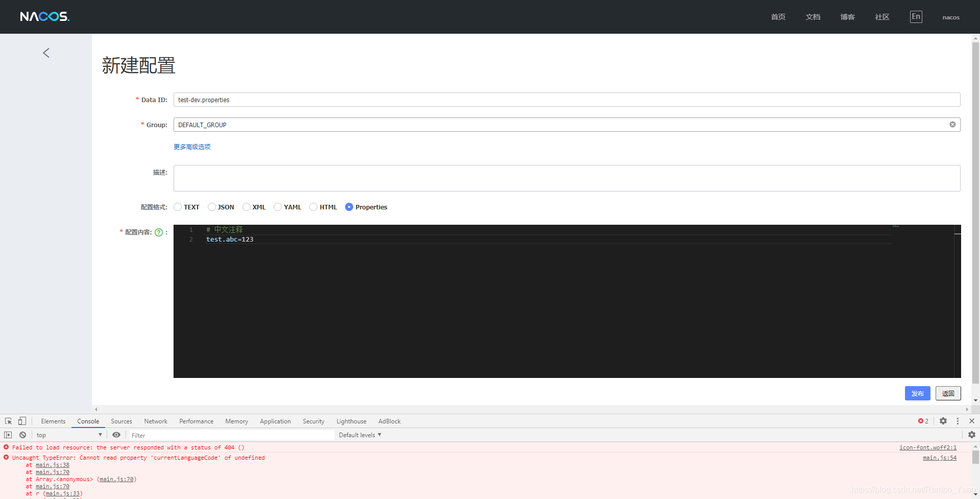Image resolution: width=980 pixels, height=499 pixels.
Task: Click the help icon beside 配置内容
Action: pos(159,232)
